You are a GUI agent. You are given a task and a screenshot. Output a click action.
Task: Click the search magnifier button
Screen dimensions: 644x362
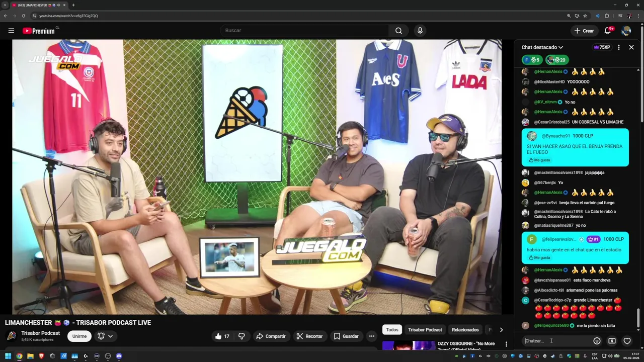point(398,31)
